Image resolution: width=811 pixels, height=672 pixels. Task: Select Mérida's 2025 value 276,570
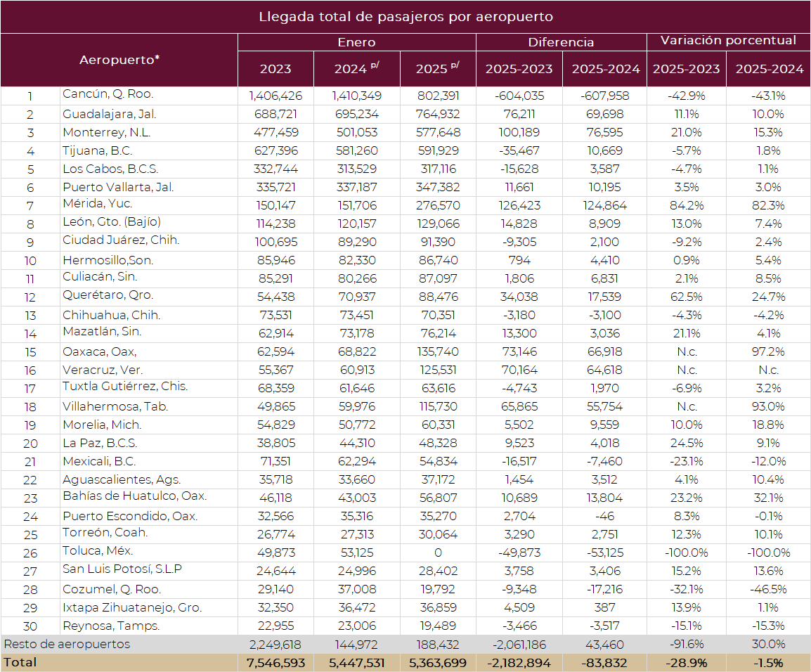coord(436,205)
